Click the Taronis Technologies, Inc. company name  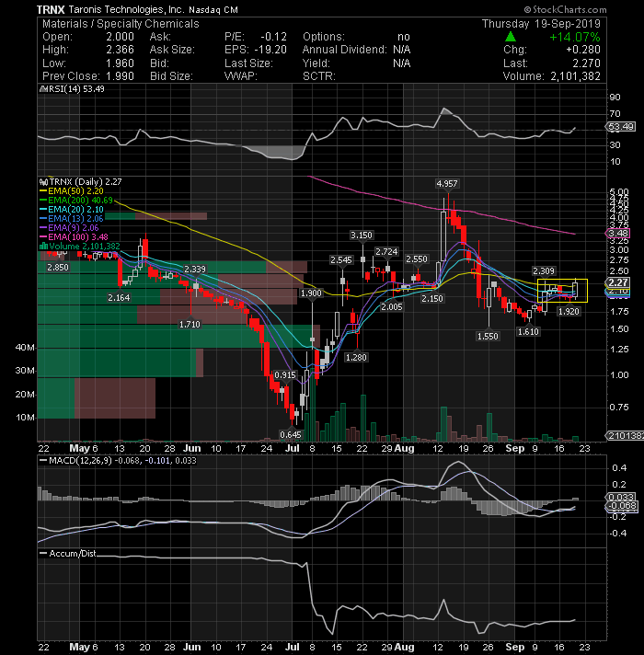(x=126, y=9)
